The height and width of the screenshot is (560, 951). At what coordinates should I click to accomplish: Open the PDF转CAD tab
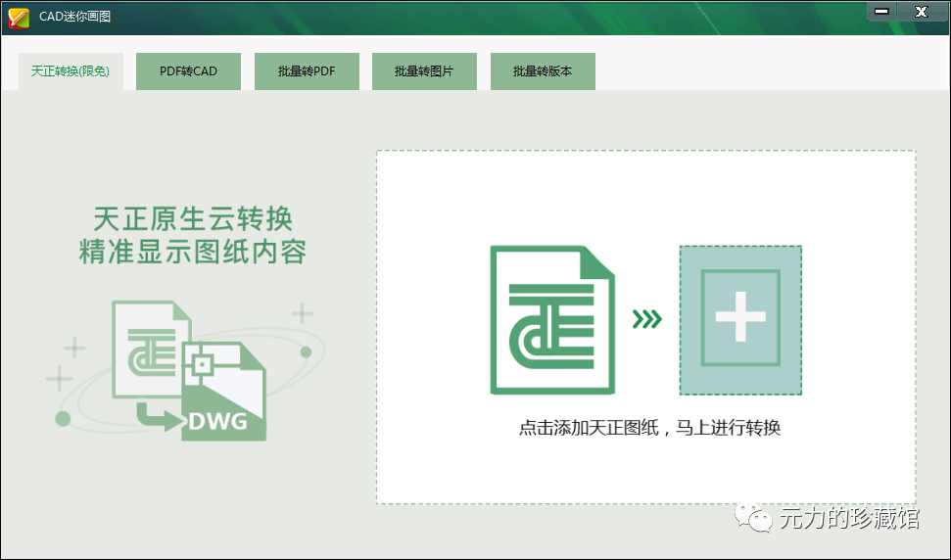tap(188, 71)
